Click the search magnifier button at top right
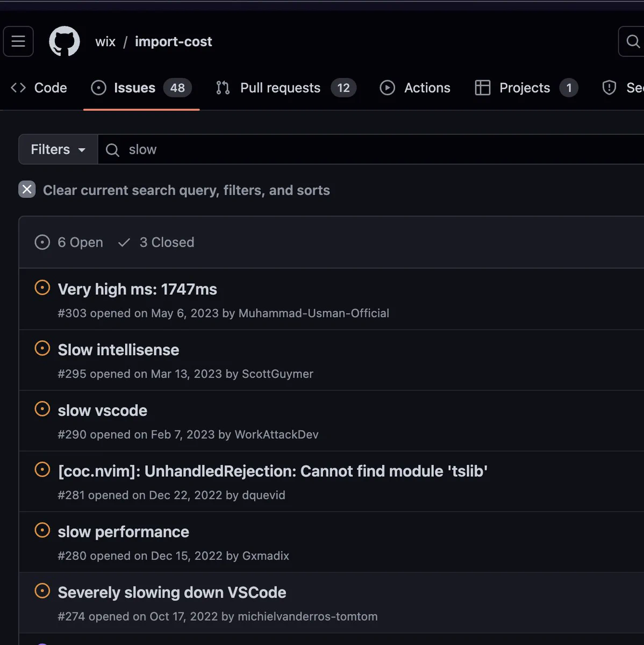 [632, 41]
